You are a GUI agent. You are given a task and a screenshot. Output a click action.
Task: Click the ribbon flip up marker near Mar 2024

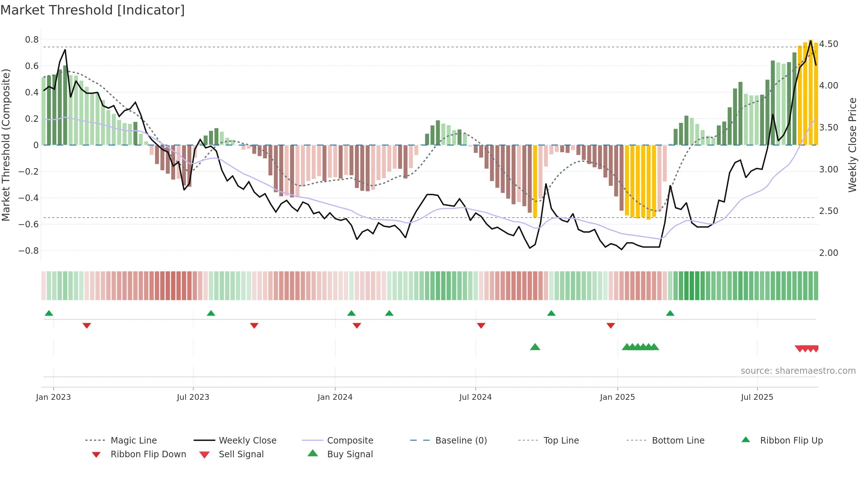click(390, 313)
